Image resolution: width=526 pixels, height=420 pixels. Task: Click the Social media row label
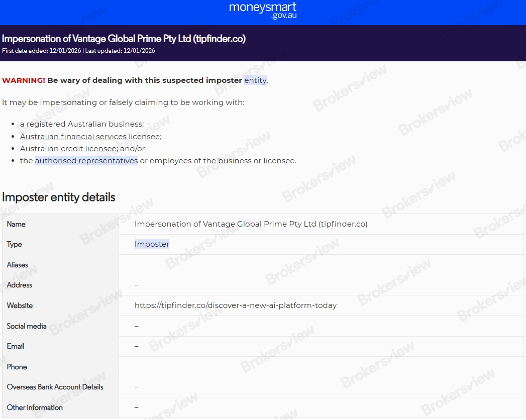click(27, 326)
